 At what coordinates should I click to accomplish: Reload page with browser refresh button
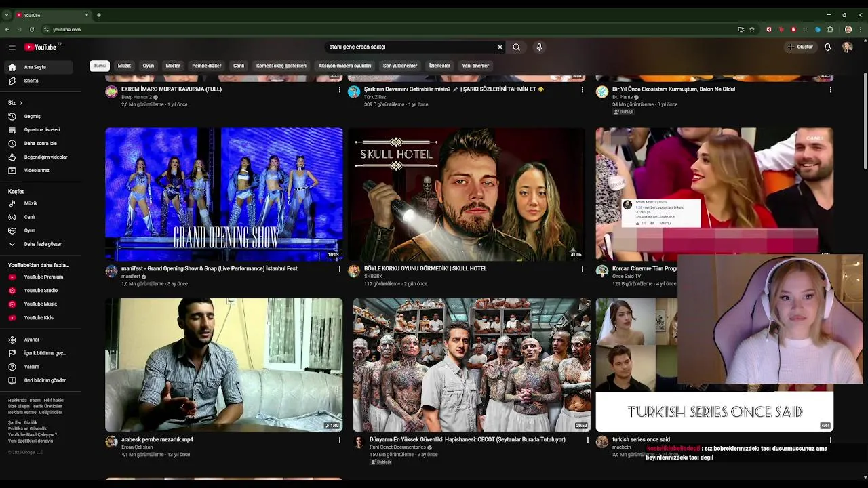click(31, 29)
